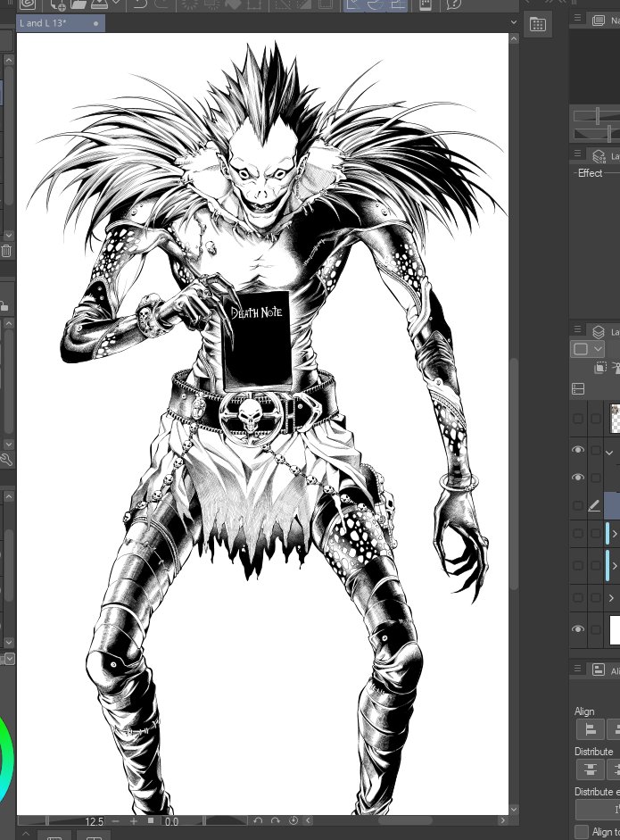Click the layer list view icon
Image resolution: width=620 pixels, height=840 pixels.
click(578, 388)
